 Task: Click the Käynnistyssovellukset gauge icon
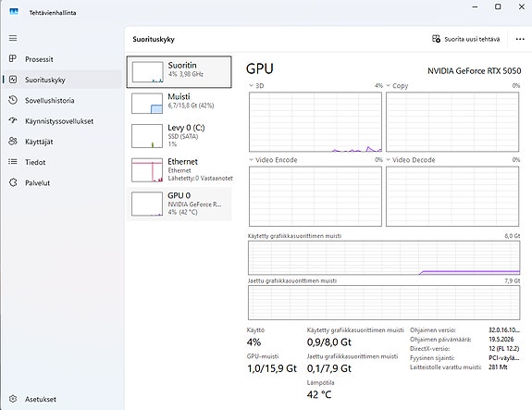[13, 120]
